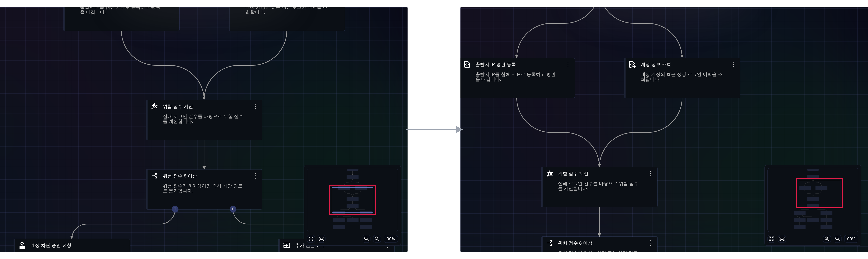The image size is (868, 259).
Task: Click the fx icon on right-panel 위험 점수 계산 node
Action: coord(550,173)
